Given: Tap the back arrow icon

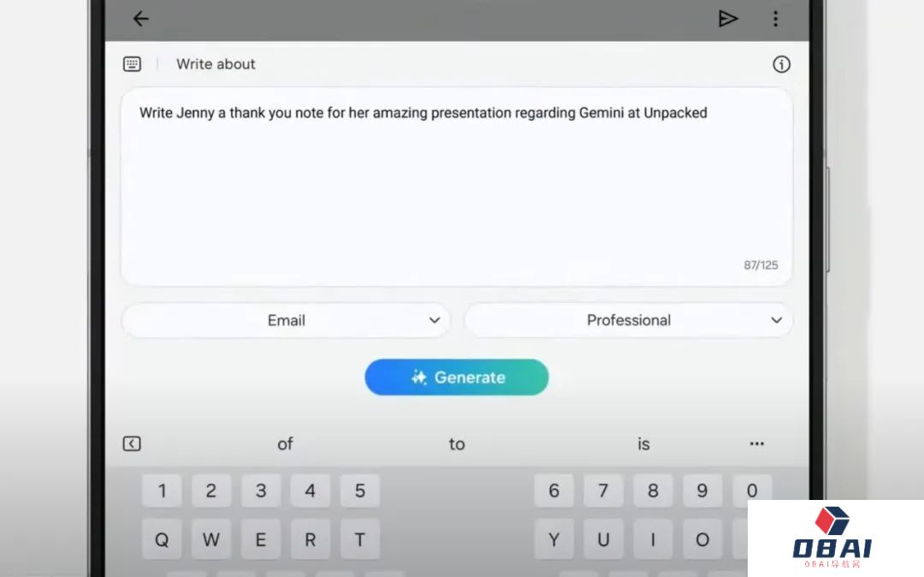Looking at the screenshot, I should click(x=141, y=19).
